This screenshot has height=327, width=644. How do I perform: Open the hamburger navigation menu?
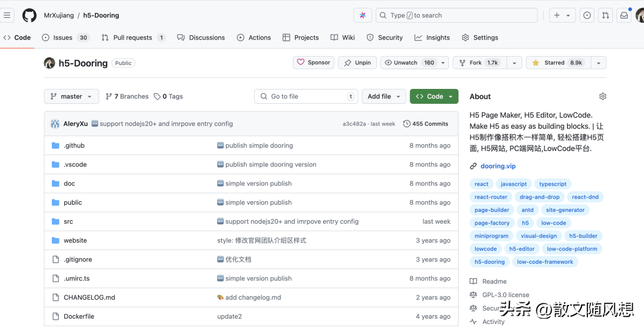coord(7,15)
